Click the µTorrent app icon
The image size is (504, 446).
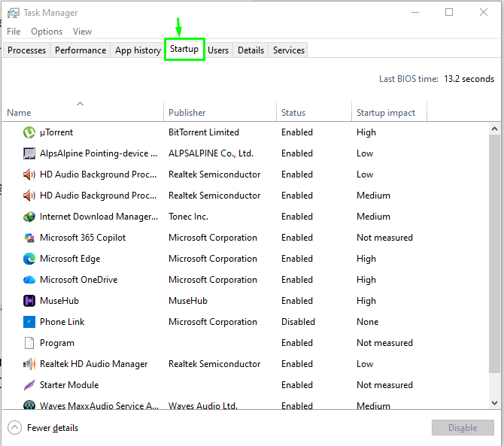(29, 132)
